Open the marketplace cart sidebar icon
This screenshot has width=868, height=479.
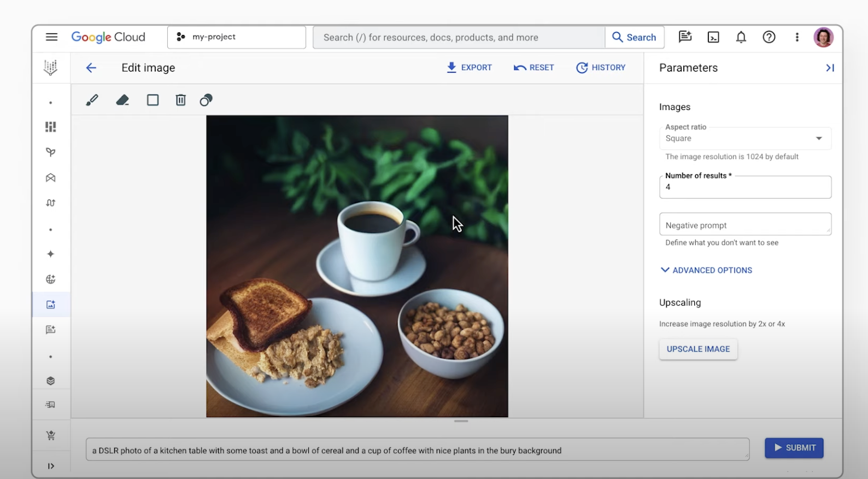(51, 436)
